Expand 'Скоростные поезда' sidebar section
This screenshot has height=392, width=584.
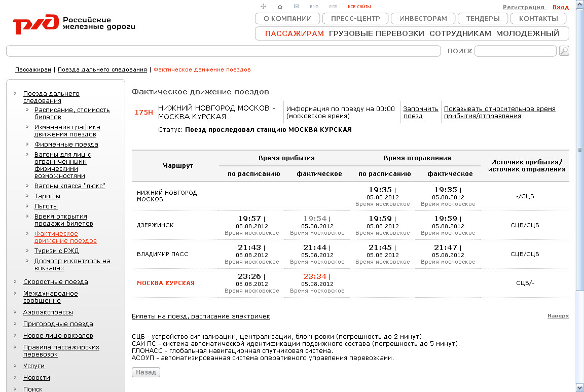coord(56,282)
